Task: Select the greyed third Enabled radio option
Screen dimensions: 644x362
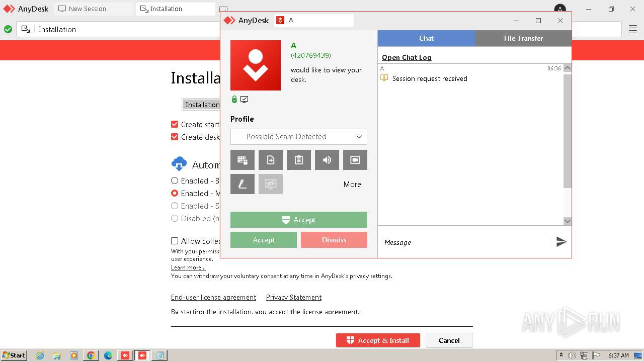Action: (x=175, y=206)
